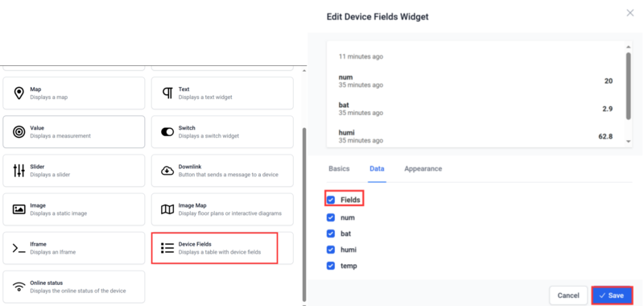Screen dimensions: 644x306
Task: Select the Downlink cloud icon
Action: [x=167, y=171]
